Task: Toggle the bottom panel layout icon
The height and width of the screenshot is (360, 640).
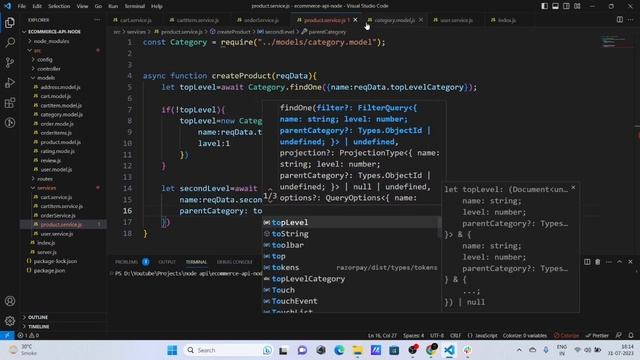Action: (556, 6)
